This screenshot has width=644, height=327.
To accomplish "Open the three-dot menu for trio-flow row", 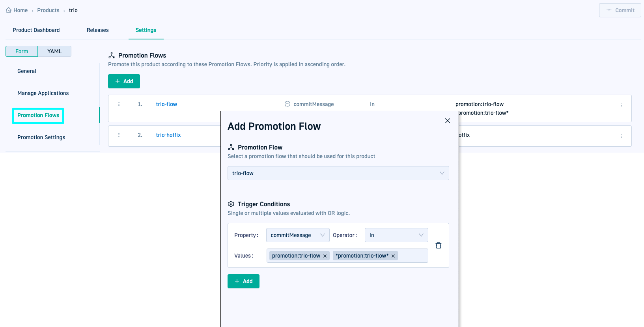I will 621,105.
